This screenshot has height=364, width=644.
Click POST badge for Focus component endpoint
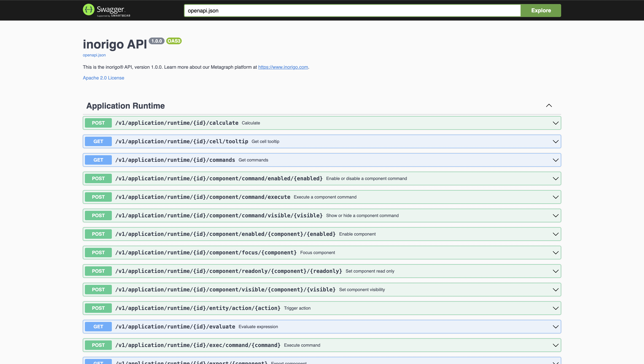point(98,253)
